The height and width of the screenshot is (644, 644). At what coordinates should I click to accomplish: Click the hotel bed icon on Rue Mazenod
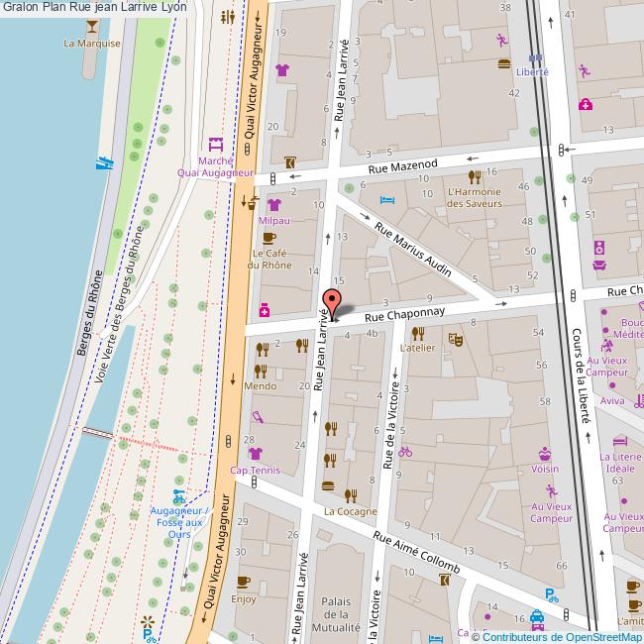click(388, 200)
